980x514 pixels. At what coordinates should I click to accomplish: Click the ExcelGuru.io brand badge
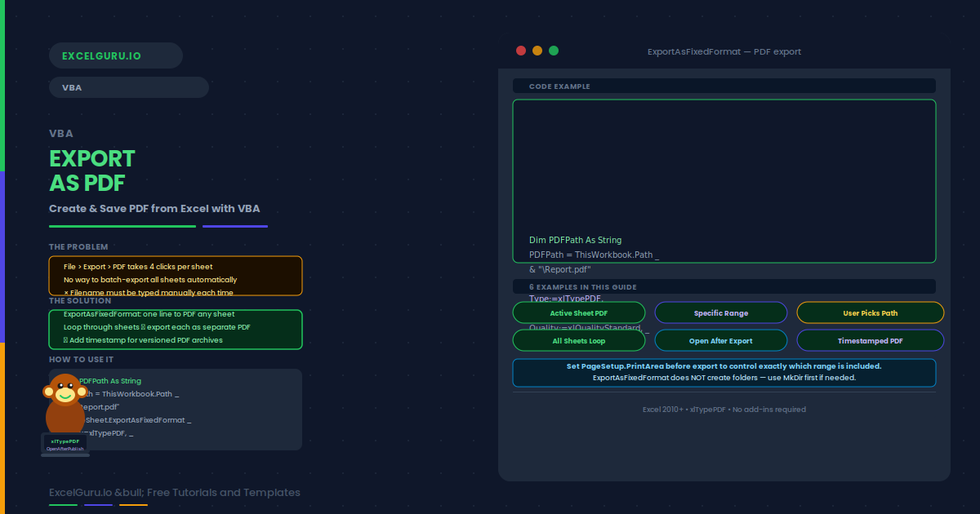click(x=116, y=55)
